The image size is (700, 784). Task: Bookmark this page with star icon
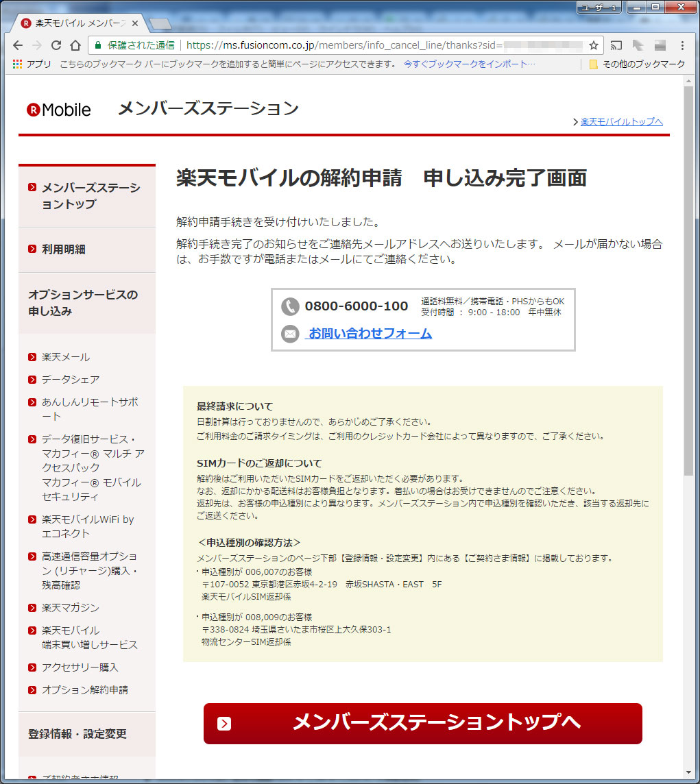[x=593, y=45]
